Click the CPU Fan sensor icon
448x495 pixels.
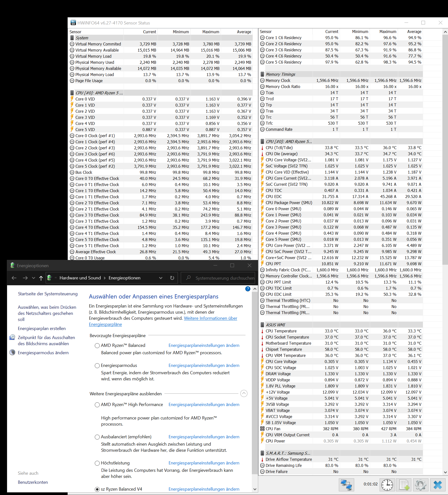(x=262, y=429)
